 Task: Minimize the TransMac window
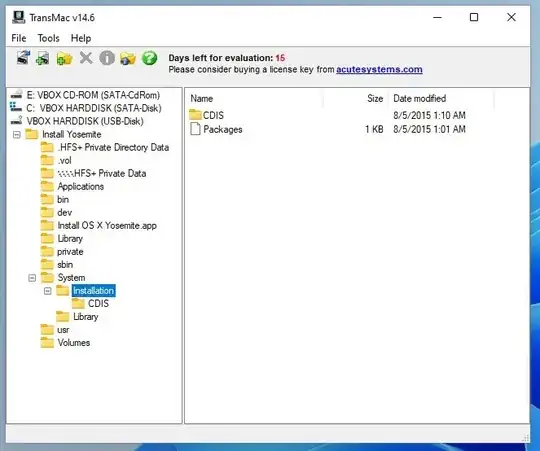tap(437, 17)
